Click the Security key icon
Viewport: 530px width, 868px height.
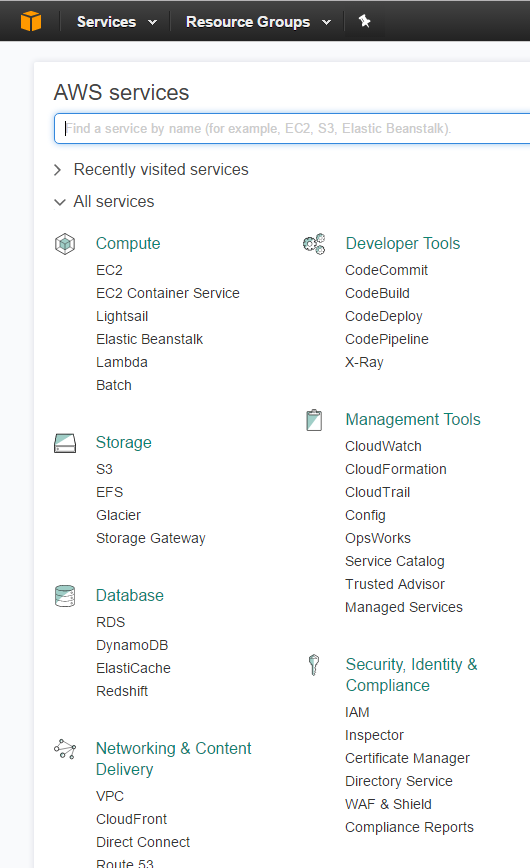[313, 665]
